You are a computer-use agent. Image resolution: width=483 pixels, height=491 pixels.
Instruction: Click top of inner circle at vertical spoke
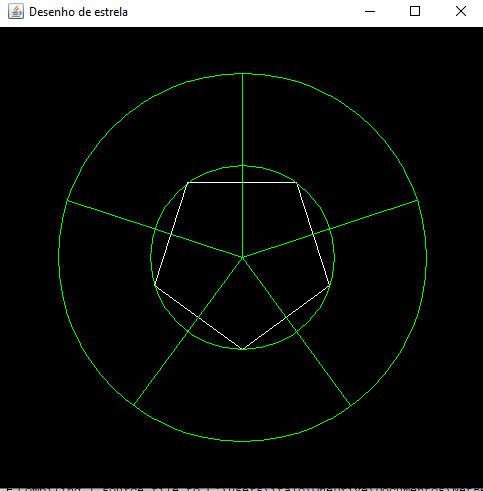tap(243, 166)
